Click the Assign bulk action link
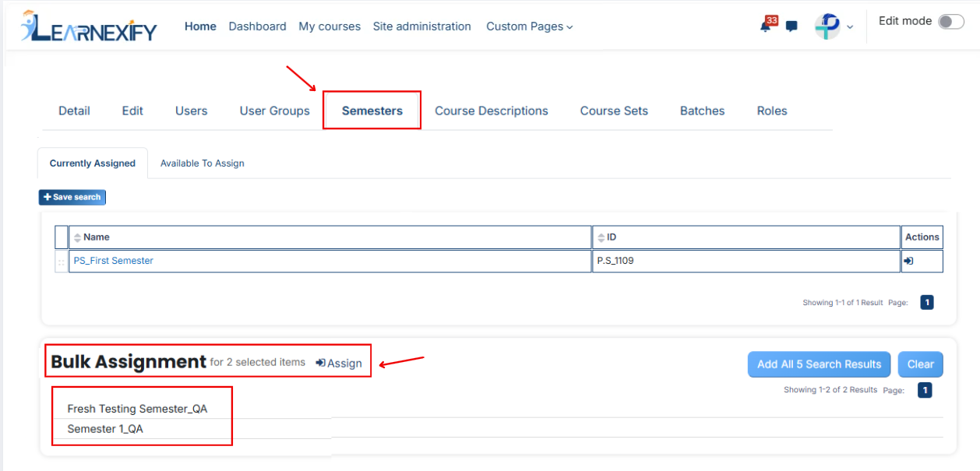Viewport: 980px width, 471px height. point(339,364)
